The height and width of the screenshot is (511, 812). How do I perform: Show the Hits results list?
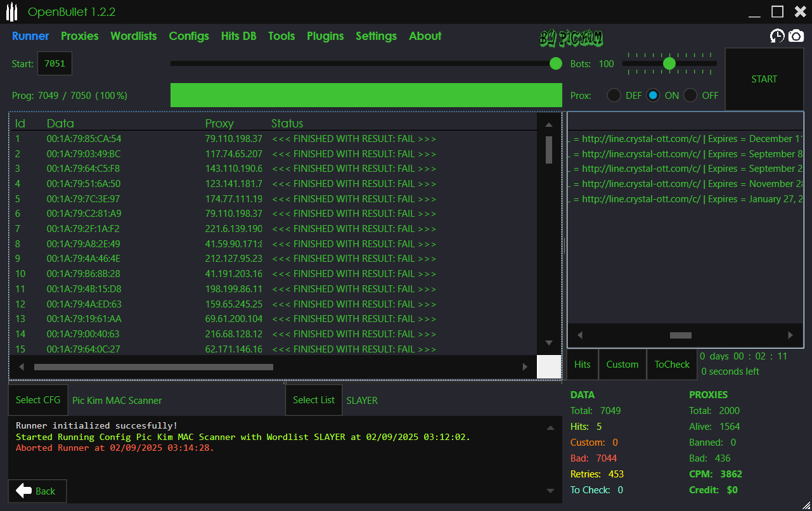(583, 365)
